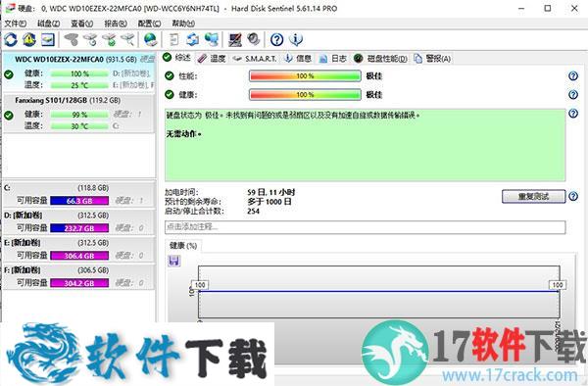Click green check icon beside 性能 label
The height and width of the screenshot is (386, 588).
[x=170, y=76]
